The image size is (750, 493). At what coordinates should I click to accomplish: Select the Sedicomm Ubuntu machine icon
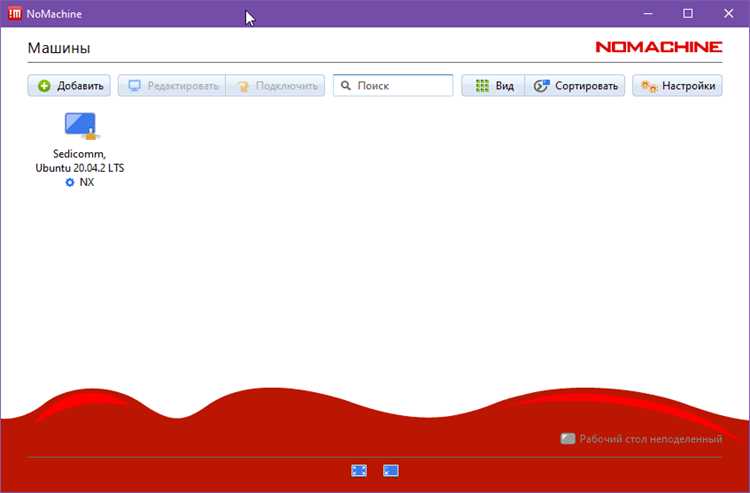pos(81,126)
